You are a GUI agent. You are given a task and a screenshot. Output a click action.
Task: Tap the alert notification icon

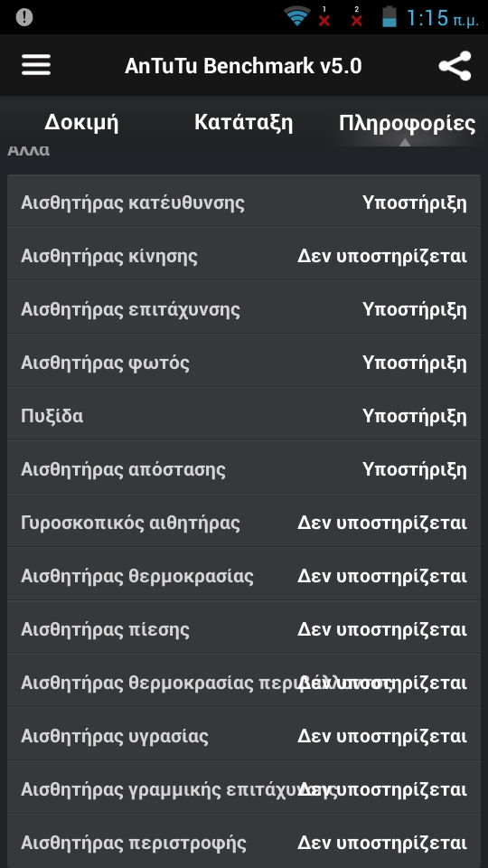tap(24, 17)
